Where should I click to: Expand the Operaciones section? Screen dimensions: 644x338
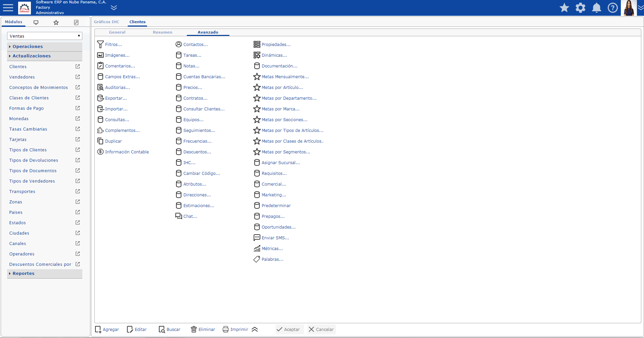tap(45, 46)
